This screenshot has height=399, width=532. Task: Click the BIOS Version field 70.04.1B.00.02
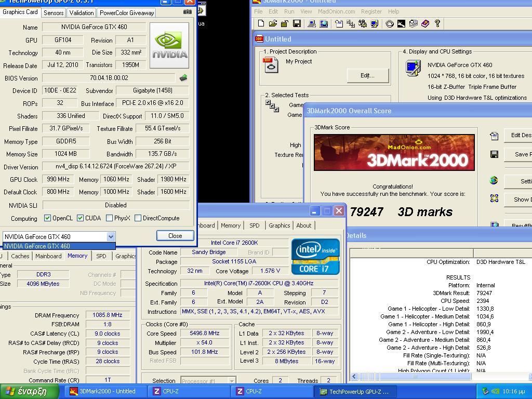(109, 78)
